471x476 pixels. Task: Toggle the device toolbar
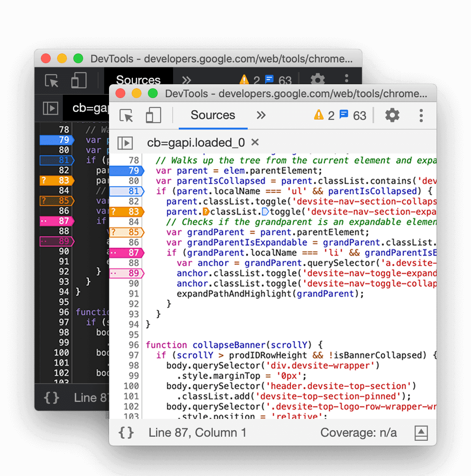pos(153,115)
